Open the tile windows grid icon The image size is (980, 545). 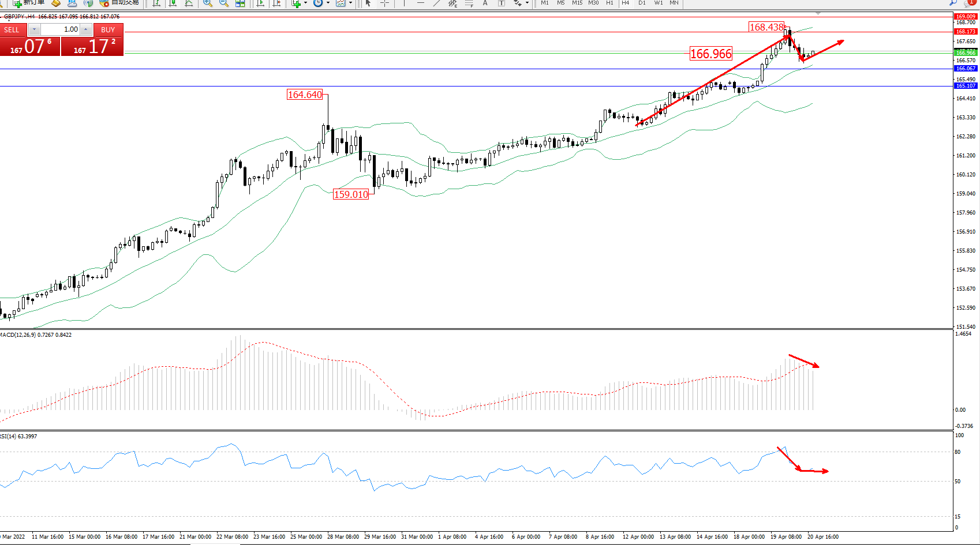(x=240, y=3)
